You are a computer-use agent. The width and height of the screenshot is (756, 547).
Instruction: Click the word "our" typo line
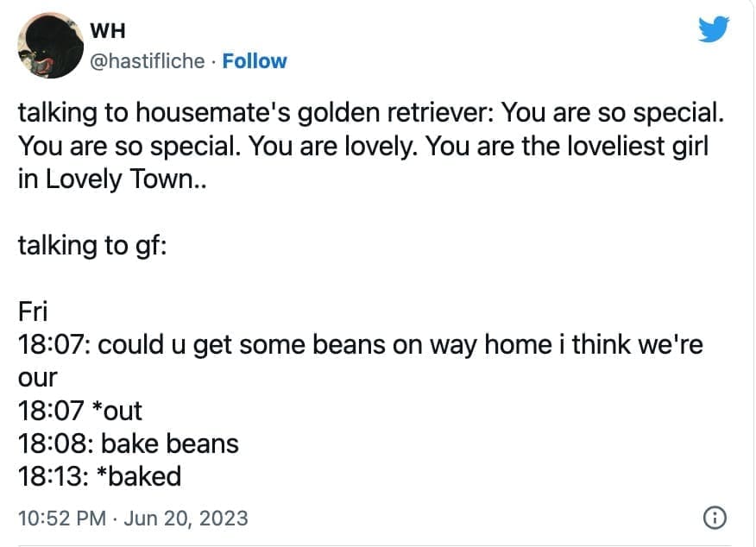coord(37,377)
